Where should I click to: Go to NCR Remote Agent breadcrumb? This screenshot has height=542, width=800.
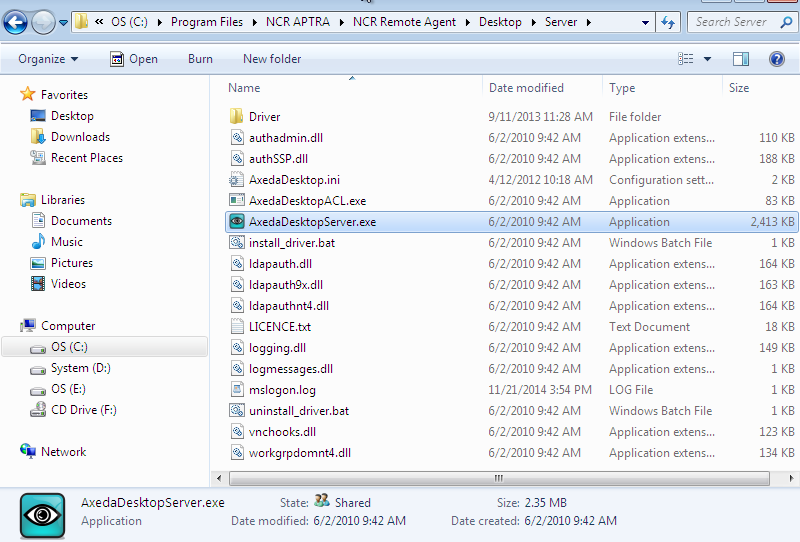[x=404, y=22]
